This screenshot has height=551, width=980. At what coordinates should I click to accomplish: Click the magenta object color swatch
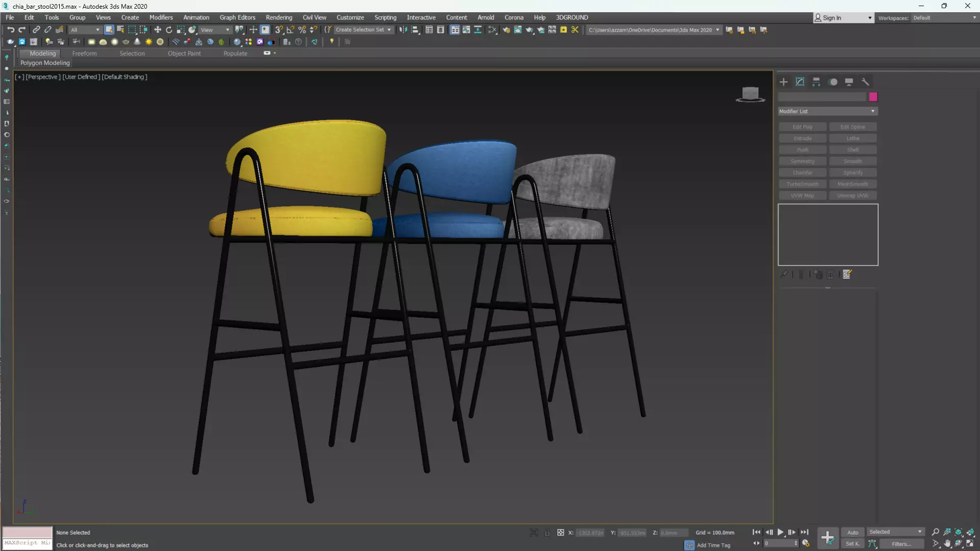(873, 97)
